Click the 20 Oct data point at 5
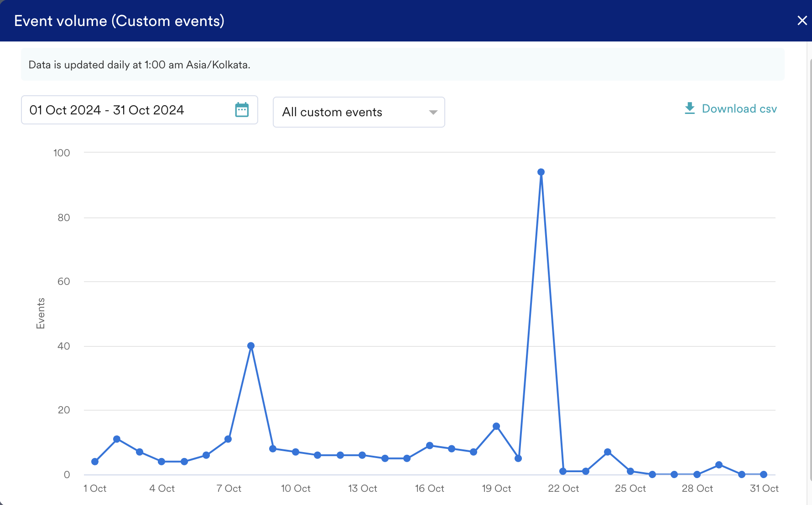812x505 pixels. (x=518, y=459)
